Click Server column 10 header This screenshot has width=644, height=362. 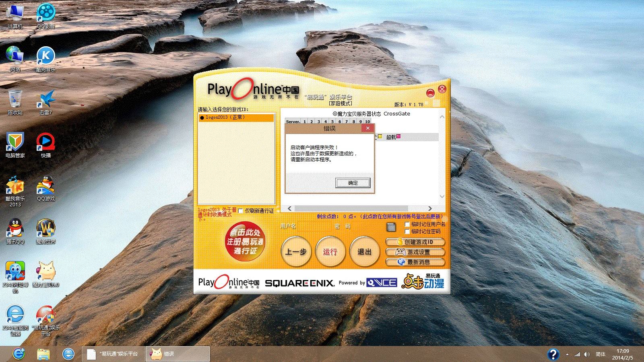[x=367, y=121]
